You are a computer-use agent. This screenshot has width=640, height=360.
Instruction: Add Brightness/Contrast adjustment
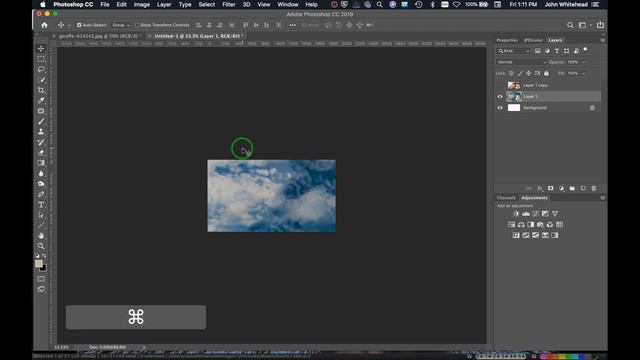click(516, 213)
